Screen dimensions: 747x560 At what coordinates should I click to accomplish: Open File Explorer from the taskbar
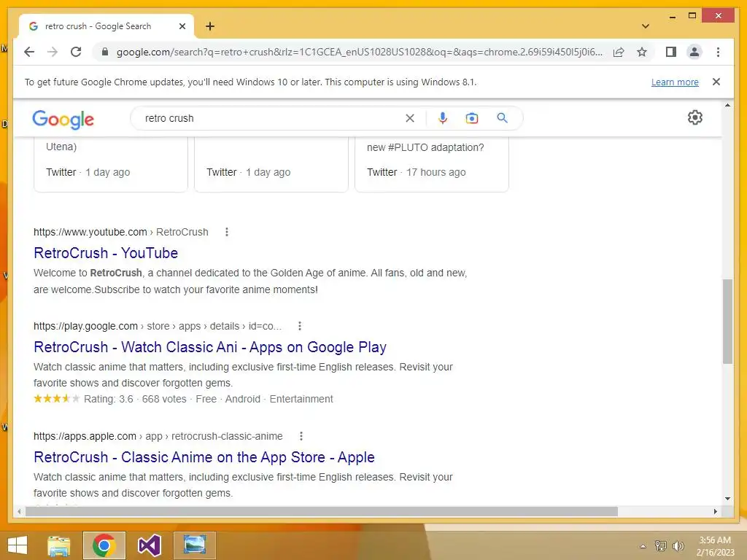(59, 545)
